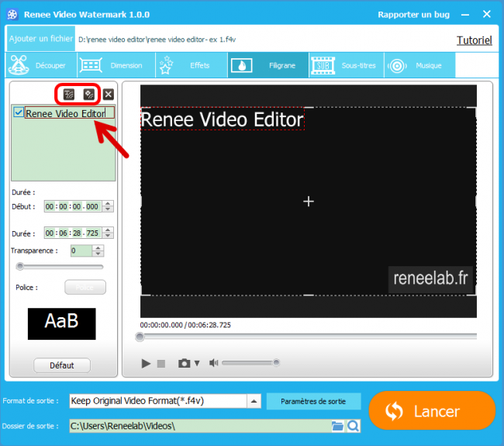The image size is (504, 446).
Task: Open the Effets tab
Action: [192, 65]
